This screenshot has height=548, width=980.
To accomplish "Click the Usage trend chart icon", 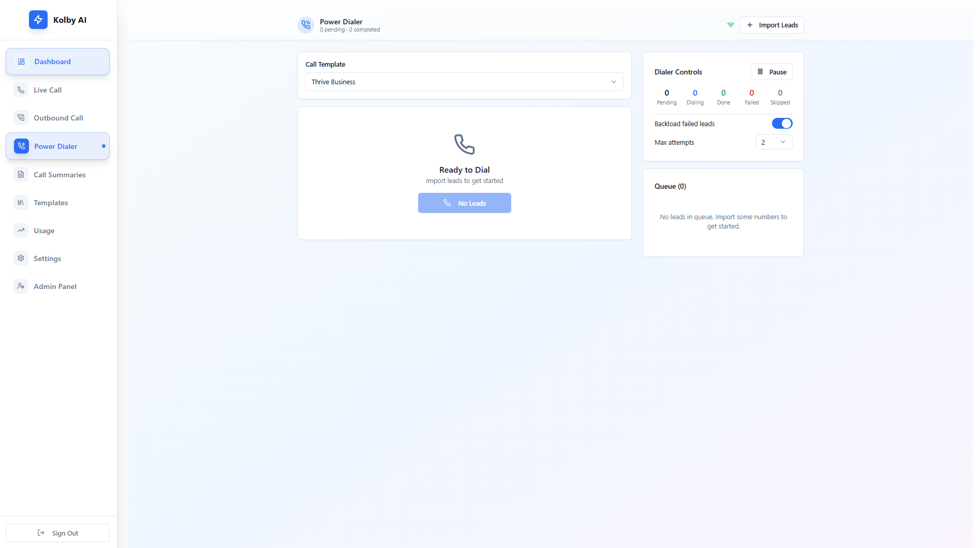I will pos(21,231).
